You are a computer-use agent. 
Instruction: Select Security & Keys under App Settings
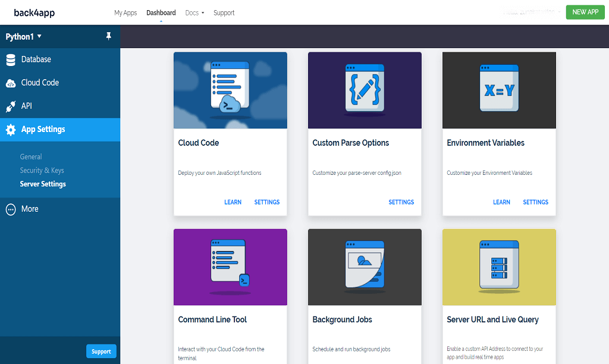(42, 170)
